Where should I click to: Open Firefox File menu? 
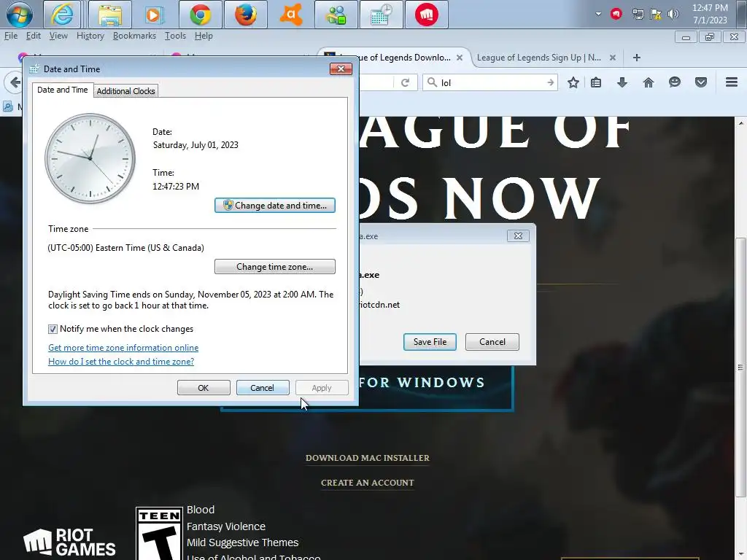tap(10, 36)
